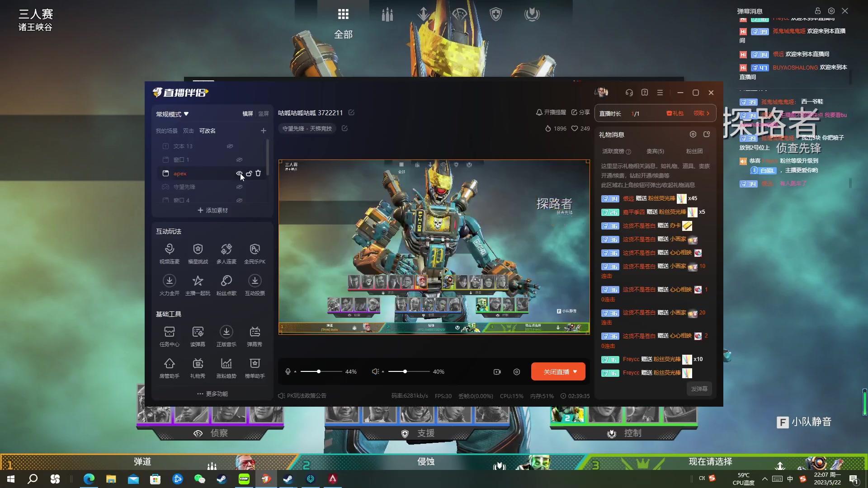Open help question mark icon in title bar

point(645,93)
